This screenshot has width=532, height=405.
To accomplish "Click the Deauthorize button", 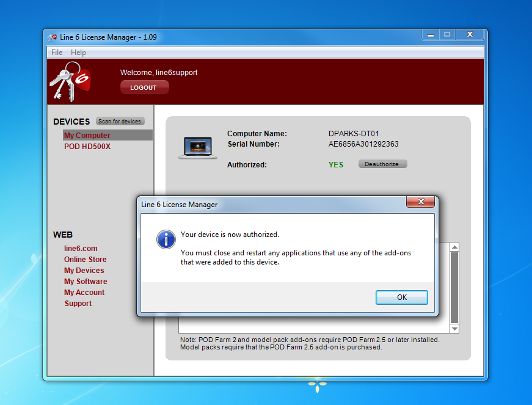I will click(x=383, y=164).
